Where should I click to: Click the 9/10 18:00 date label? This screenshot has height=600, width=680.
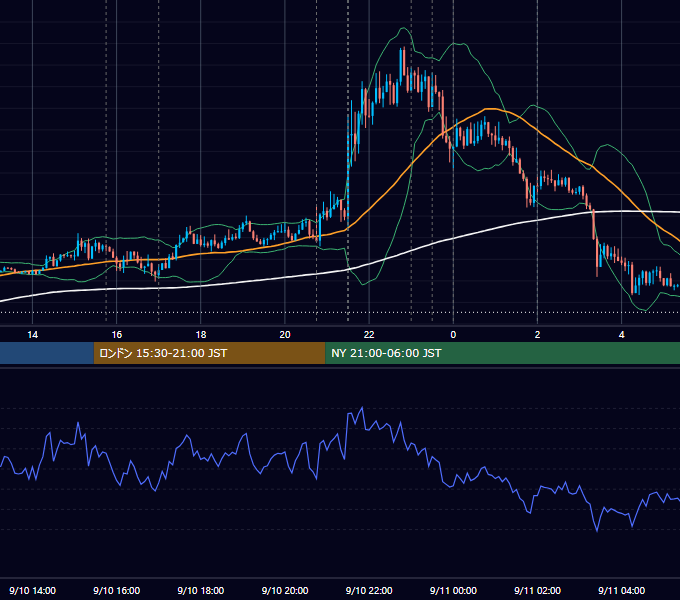click(201, 590)
